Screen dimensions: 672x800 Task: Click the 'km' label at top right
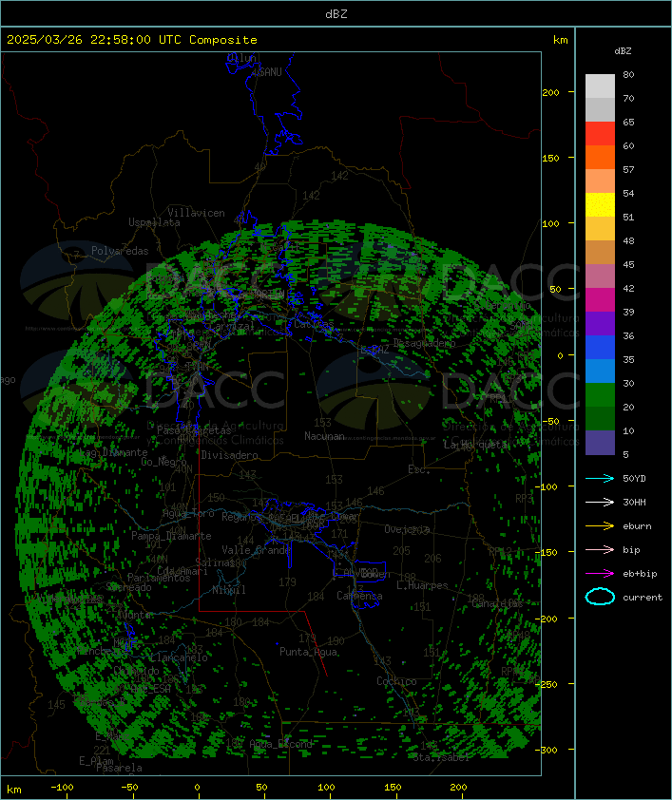[x=560, y=40]
